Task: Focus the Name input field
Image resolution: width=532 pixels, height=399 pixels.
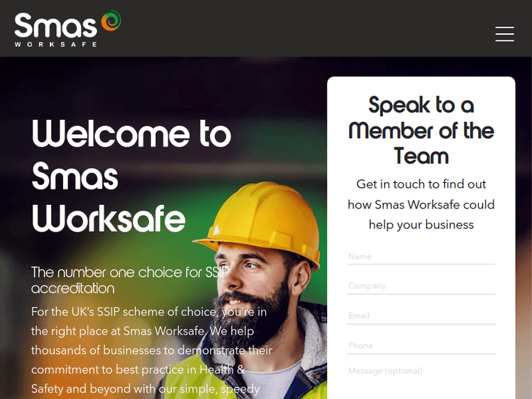Action: [421, 257]
